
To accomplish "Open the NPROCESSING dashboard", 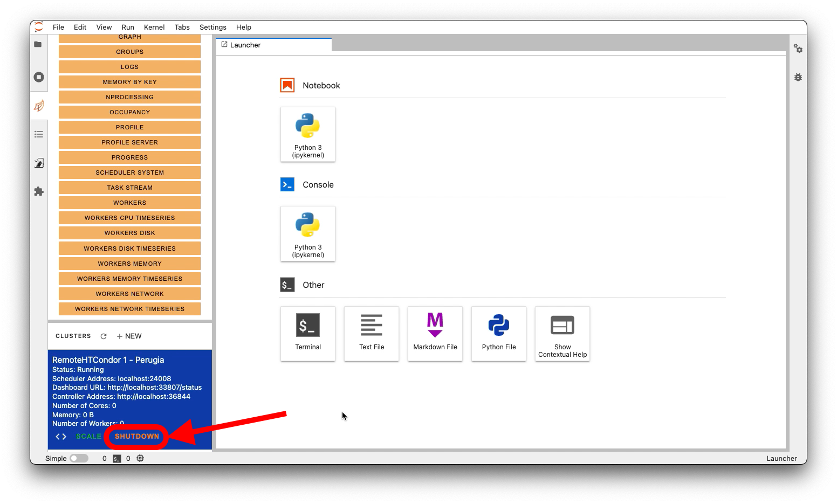I will 130,97.
